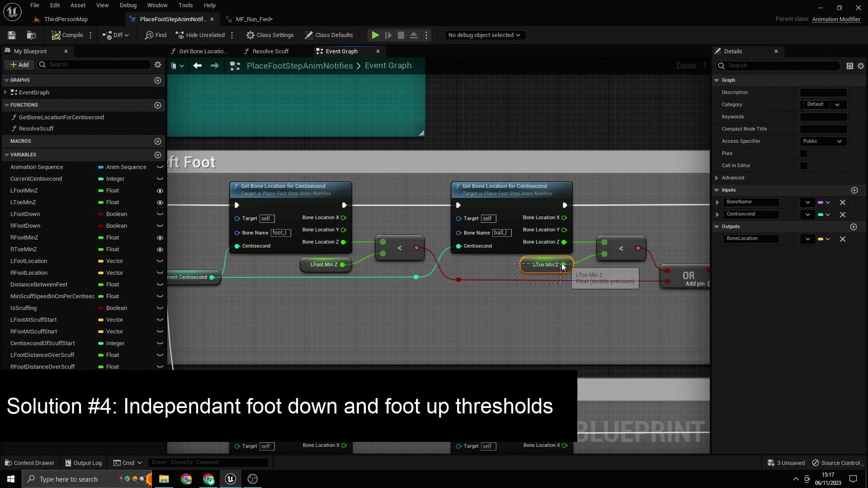Open the Debug menu
Screen dimensions: 868x488
(x=128, y=5)
